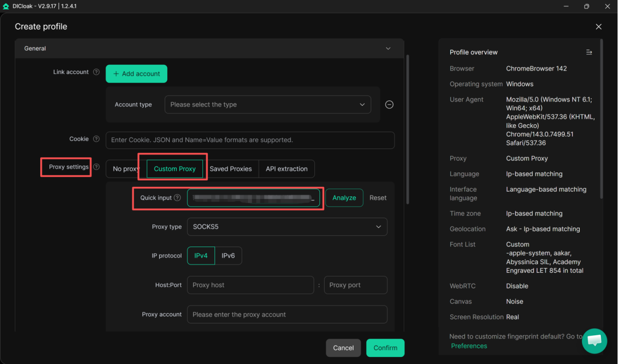Click Analyze button for quick input
This screenshot has height=364, width=618.
(344, 198)
